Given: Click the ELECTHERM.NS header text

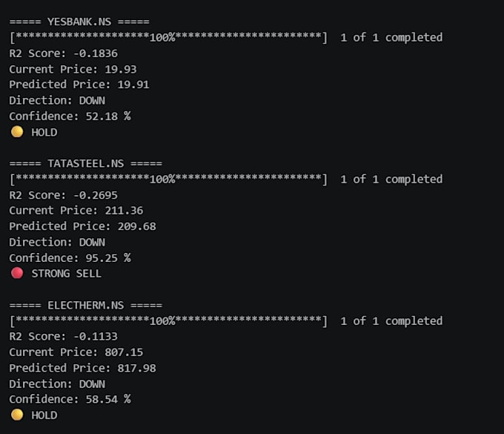Looking at the screenshot, I should pyautogui.click(x=85, y=305).
